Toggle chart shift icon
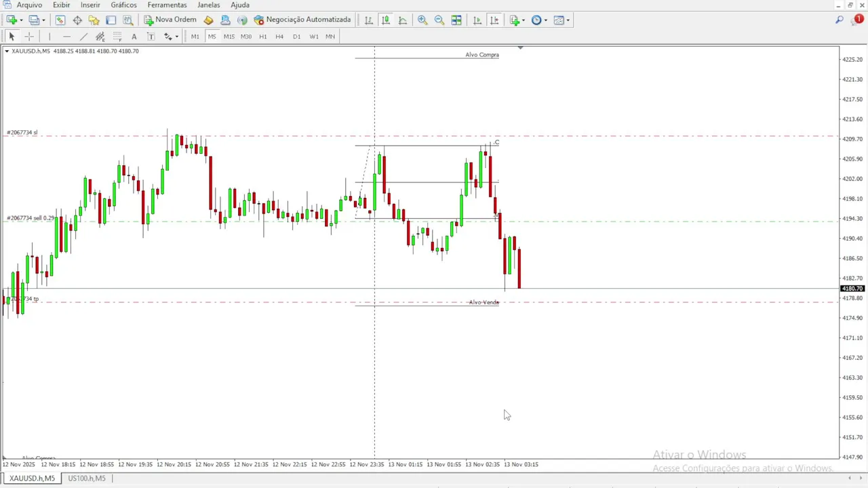 click(x=494, y=20)
